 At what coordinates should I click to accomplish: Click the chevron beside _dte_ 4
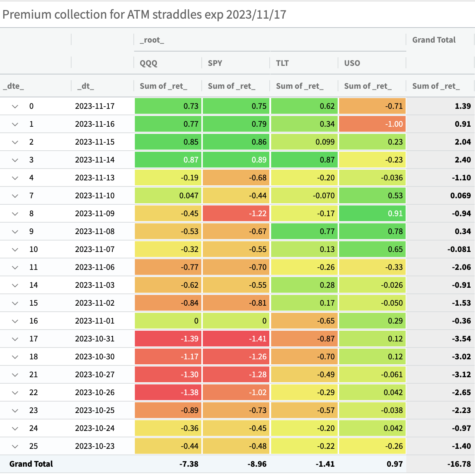pos(15,178)
